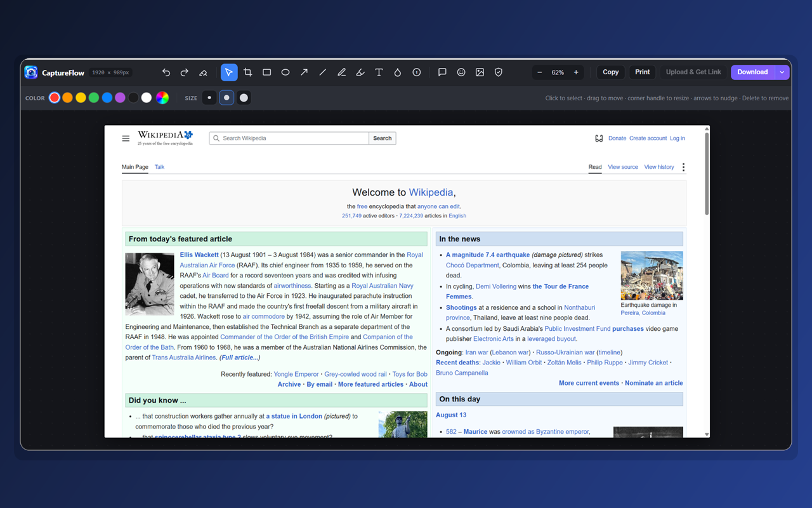Select the Arrow tool

(304, 72)
